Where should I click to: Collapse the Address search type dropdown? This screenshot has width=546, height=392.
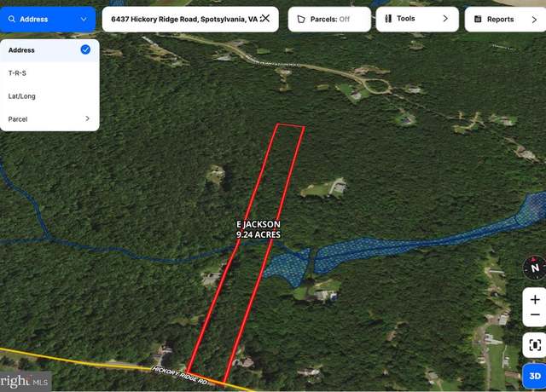click(x=84, y=19)
